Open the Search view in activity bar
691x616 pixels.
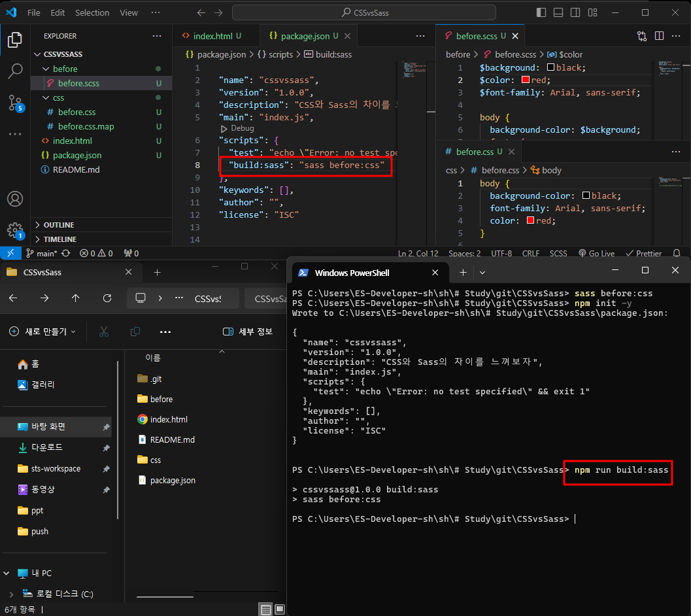pos(15,71)
